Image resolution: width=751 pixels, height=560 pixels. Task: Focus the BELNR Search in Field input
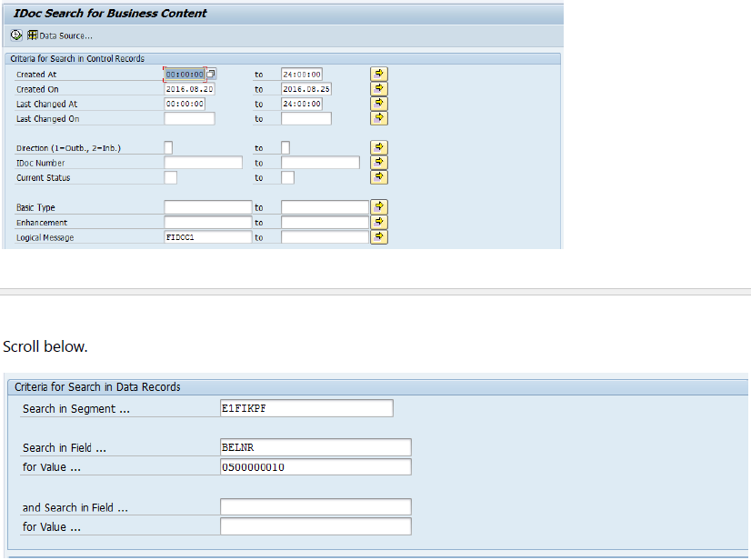click(315, 447)
